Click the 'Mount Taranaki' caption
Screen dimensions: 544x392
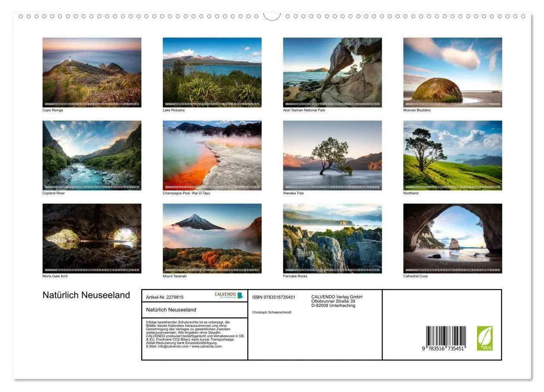tap(175, 276)
